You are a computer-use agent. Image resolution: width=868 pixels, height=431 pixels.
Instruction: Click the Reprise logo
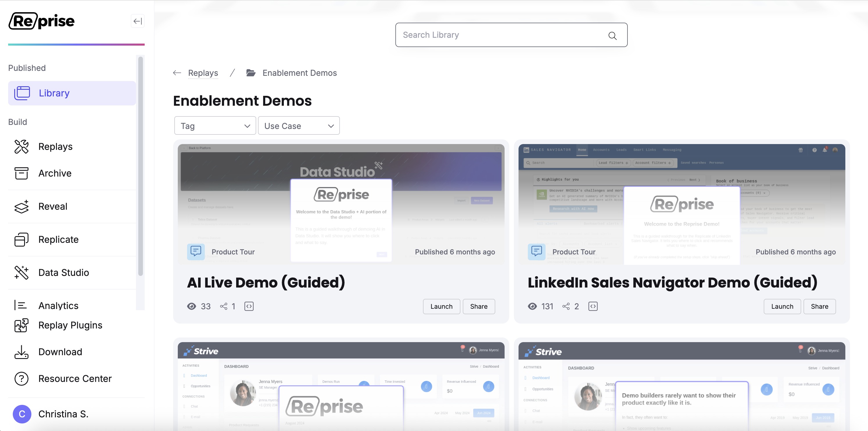(x=42, y=21)
